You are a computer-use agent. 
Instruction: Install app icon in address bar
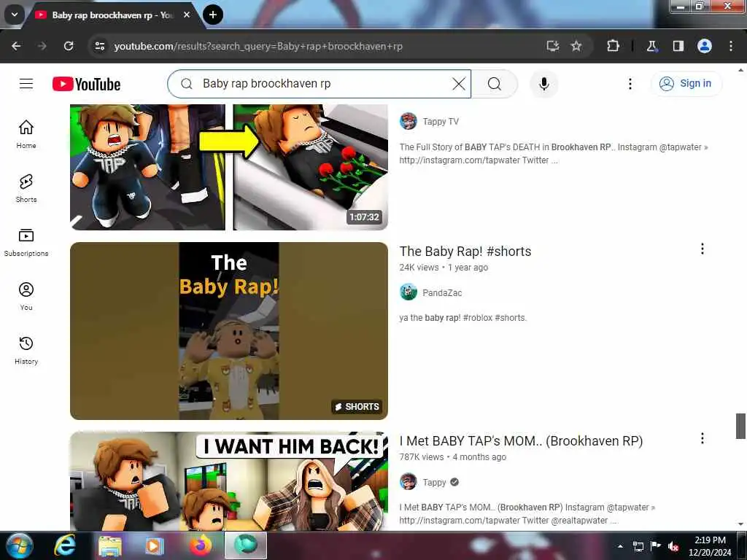pos(553,46)
